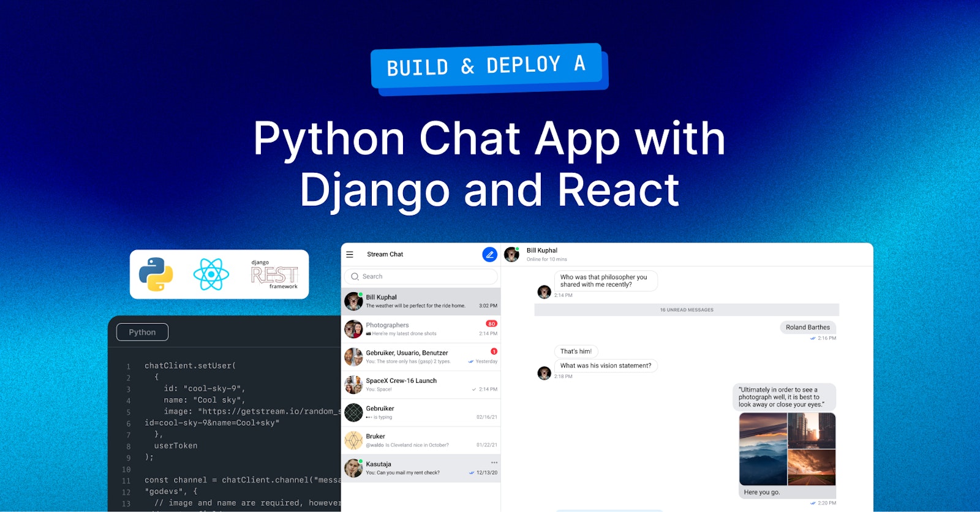This screenshot has height=512, width=980.
Task: Click the React atom logo
Action: (x=211, y=274)
